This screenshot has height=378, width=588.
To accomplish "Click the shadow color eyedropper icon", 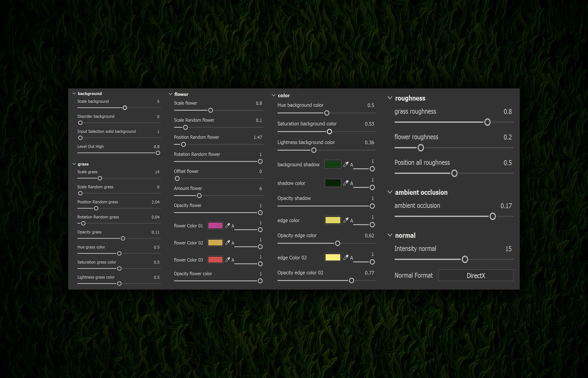I will (x=346, y=183).
